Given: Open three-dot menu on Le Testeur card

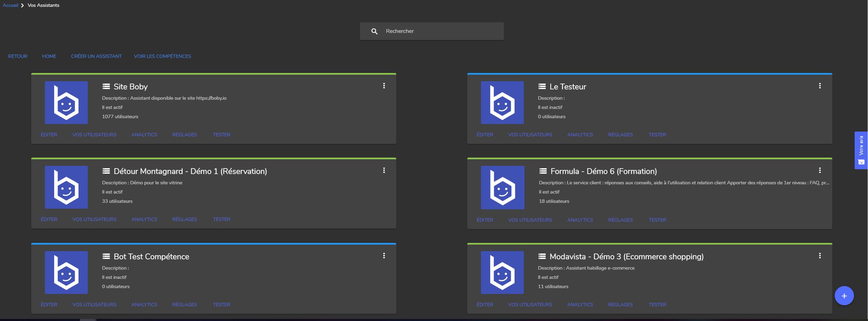Looking at the screenshot, I should click(x=820, y=86).
